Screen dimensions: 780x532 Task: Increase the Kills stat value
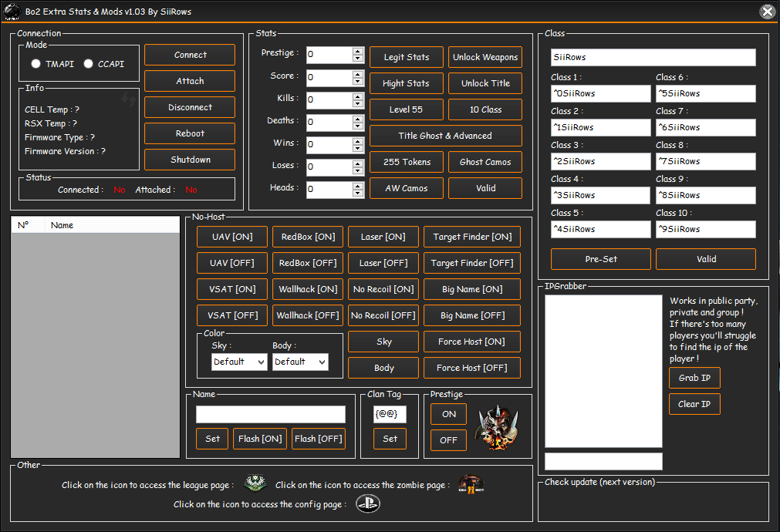(x=358, y=96)
